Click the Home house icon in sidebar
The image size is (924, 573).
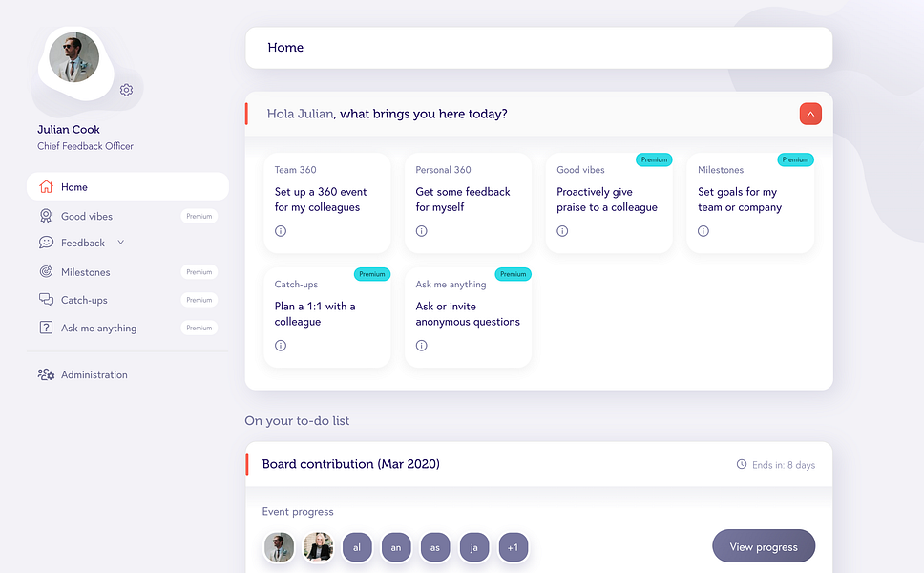[x=46, y=186]
